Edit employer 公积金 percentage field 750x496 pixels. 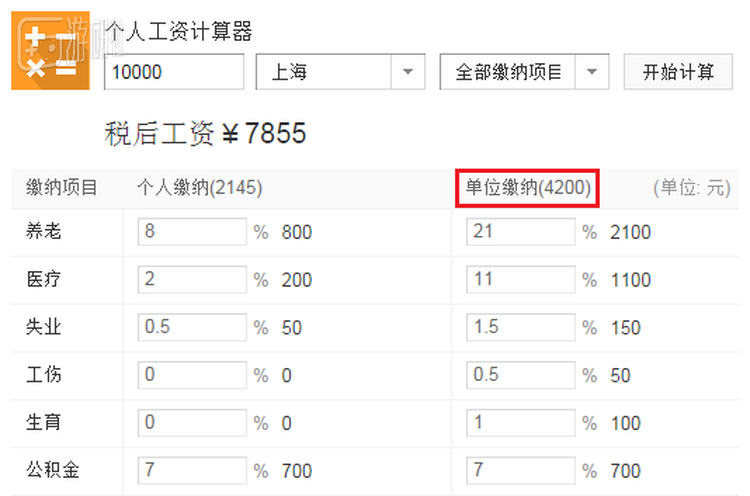click(x=520, y=470)
